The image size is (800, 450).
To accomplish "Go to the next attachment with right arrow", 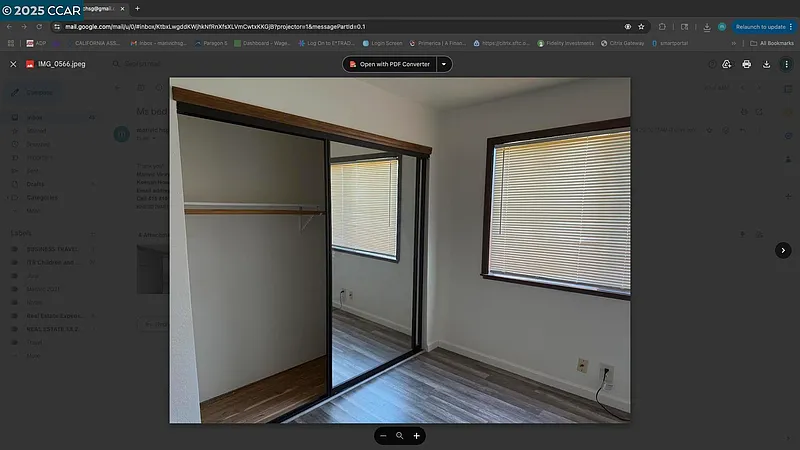I will point(783,250).
